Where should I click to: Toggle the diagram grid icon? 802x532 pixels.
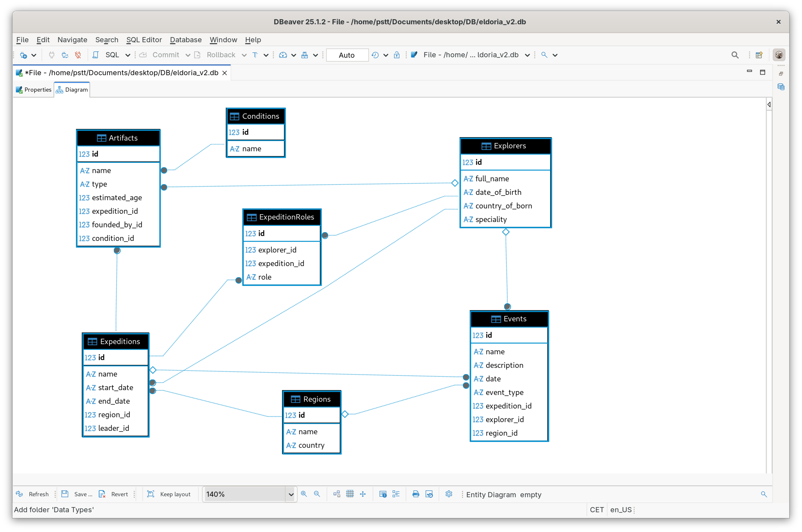click(x=350, y=494)
